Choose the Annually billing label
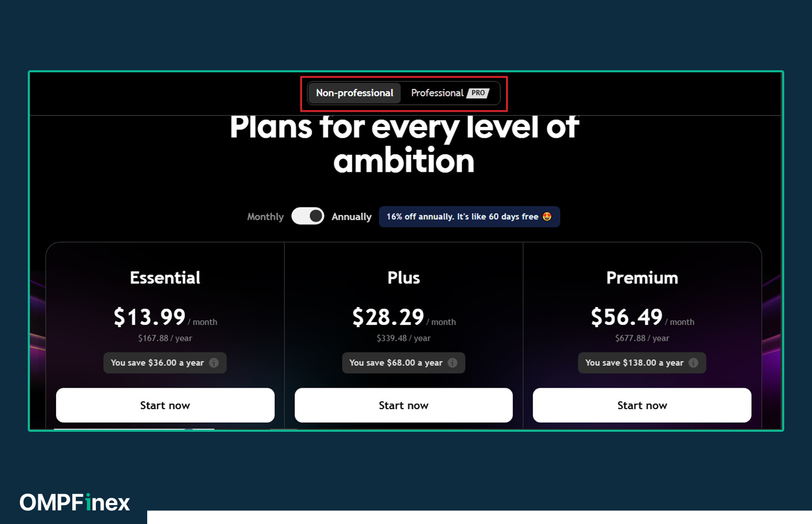812x524 pixels. click(352, 216)
